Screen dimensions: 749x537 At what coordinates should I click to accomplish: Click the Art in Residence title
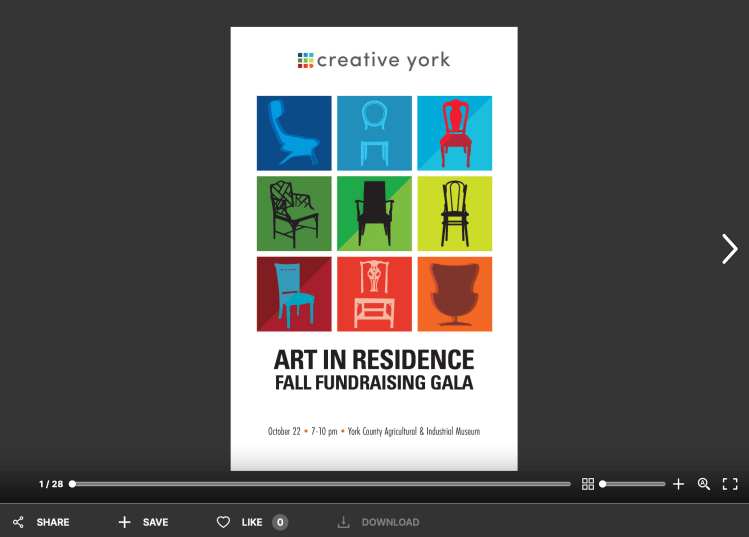coord(374,359)
